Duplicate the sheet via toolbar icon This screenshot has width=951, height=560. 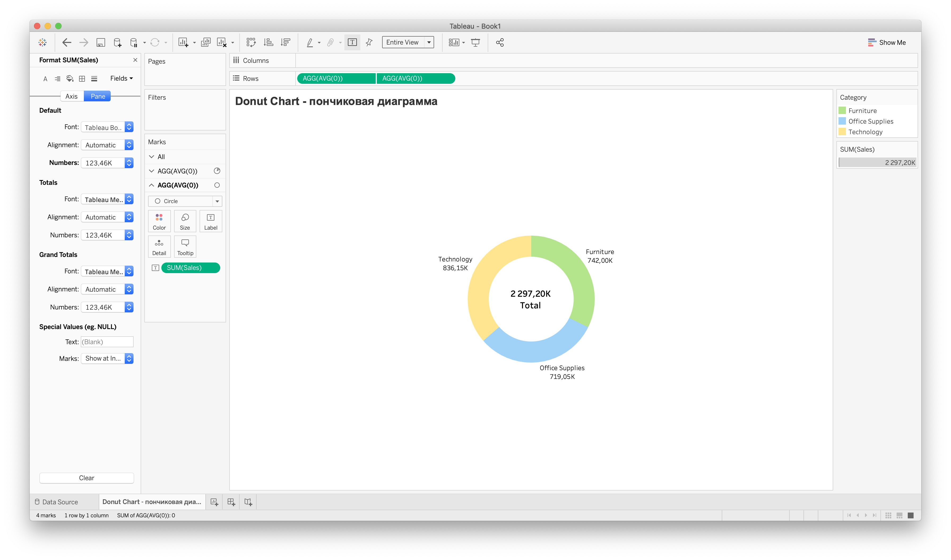[x=206, y=42]
